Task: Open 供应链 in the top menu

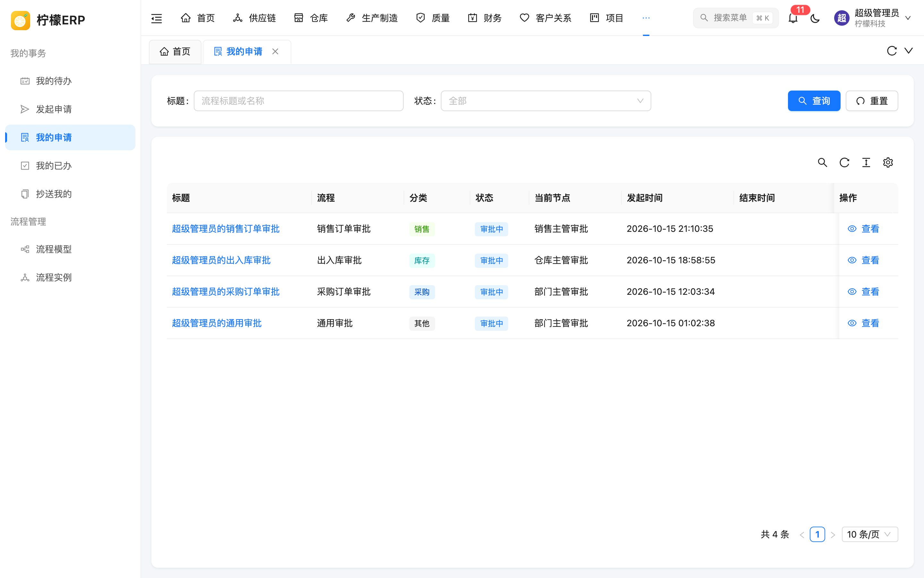Action: (254, 18)
